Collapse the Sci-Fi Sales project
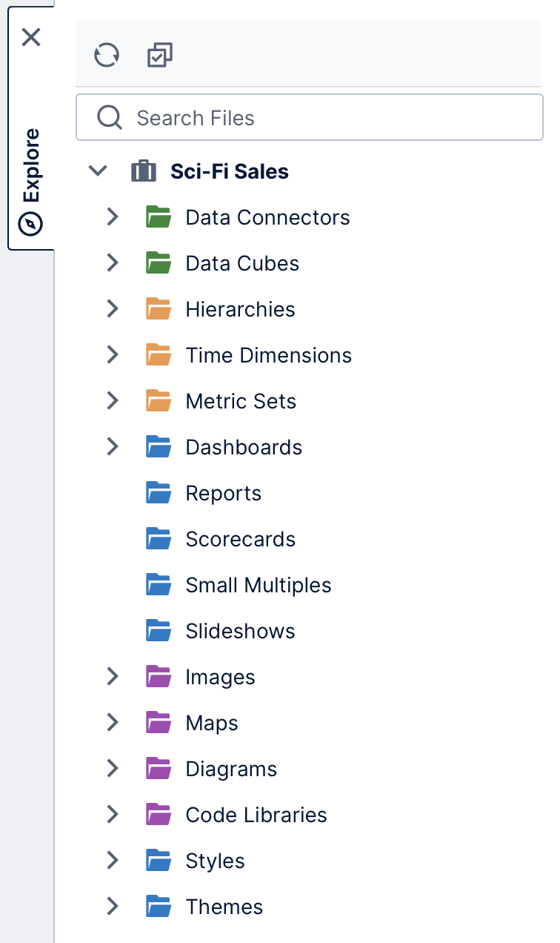Screen dimensions: 560x943 [98, 171]
